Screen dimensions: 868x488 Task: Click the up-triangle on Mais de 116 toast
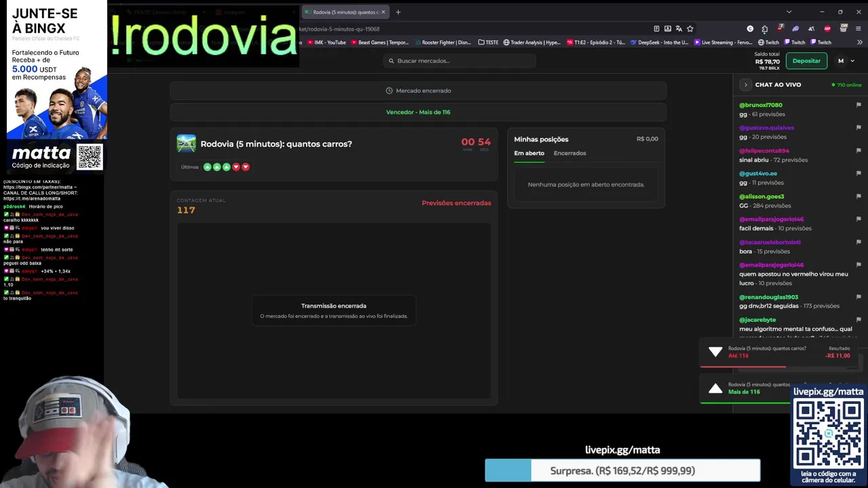(715, 388)
